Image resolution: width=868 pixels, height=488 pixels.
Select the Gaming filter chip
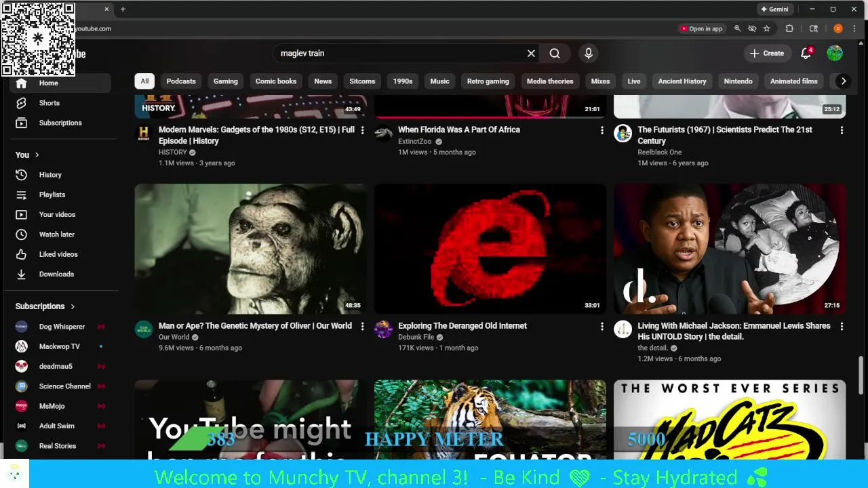(226, 81)
